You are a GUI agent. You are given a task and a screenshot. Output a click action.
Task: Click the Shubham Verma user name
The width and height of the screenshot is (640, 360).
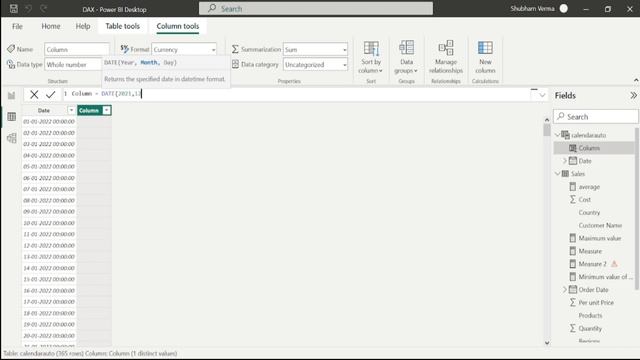point(532,9)
